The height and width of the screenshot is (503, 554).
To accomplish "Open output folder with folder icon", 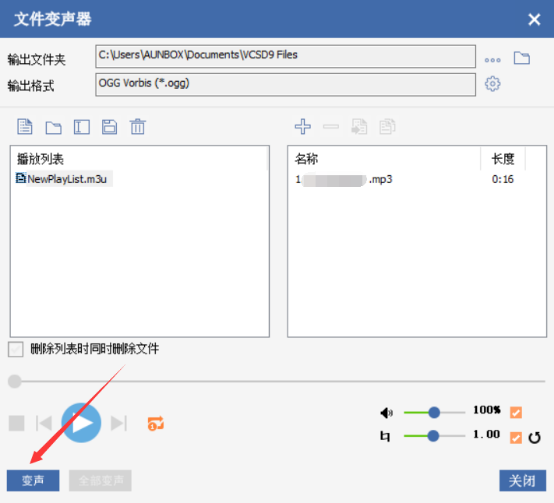I will click(x=521, y=58).
